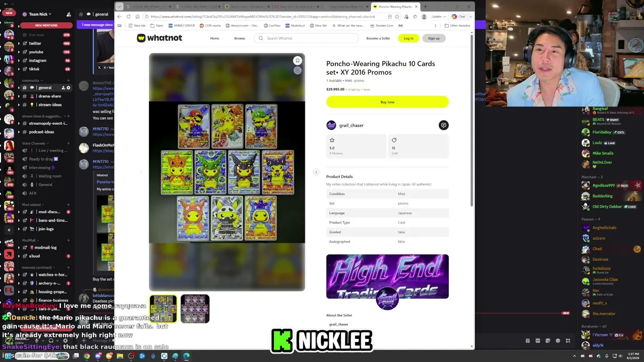Focus the Search Whatnot field

coord(307,38)
